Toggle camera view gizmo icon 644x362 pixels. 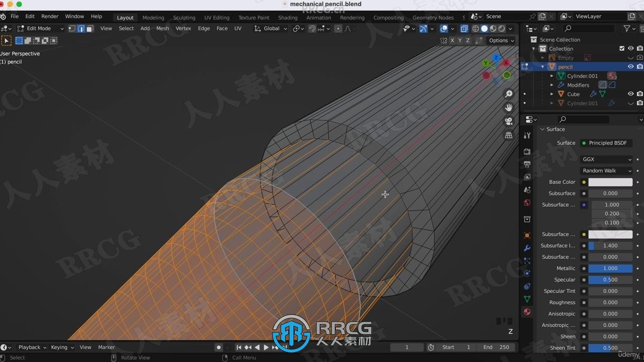(509, 121)
